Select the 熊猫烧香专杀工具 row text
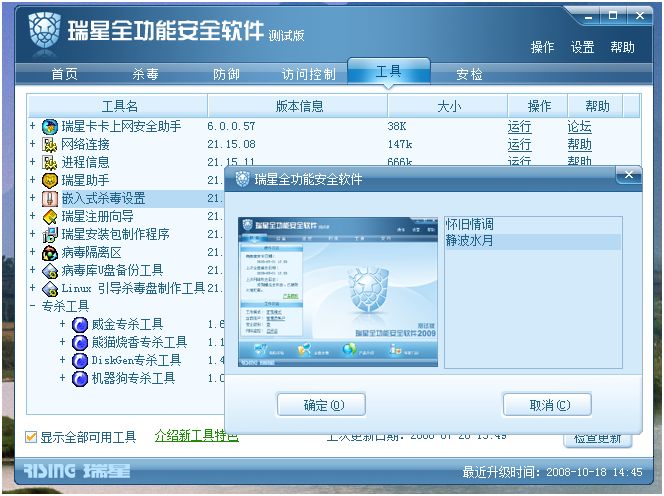The image size is (664, 496). coord(139,343)
